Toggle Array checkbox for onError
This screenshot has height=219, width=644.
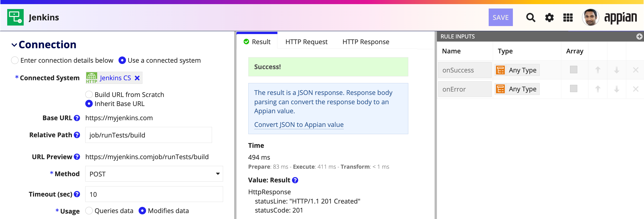pos(573,89)
